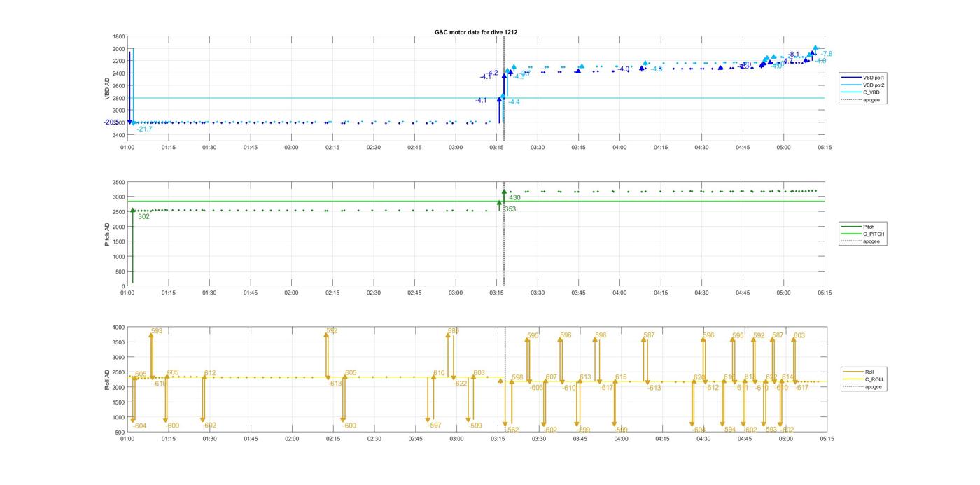
Task: Click the "1500" tick on the Pitch axis
Action: click(x=119, y=242)
